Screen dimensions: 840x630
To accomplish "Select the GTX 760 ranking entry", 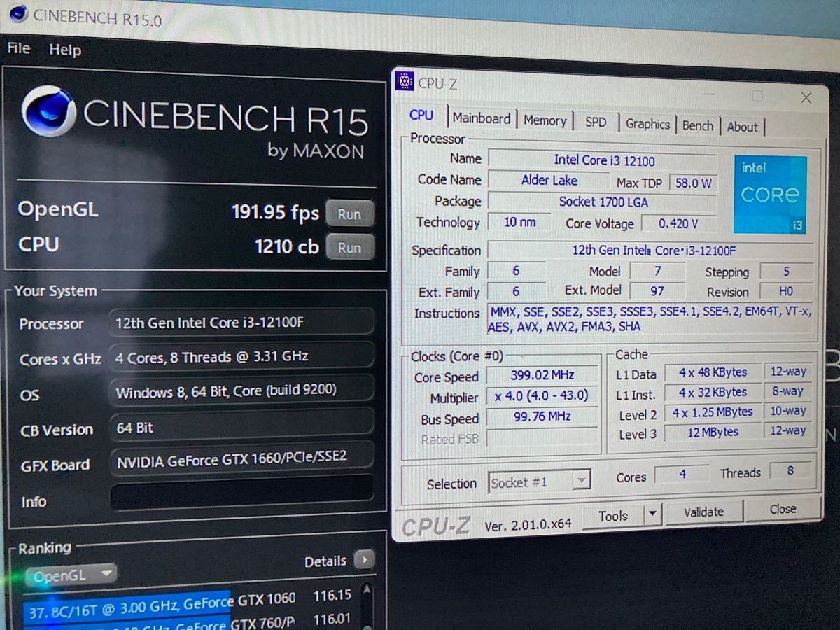I will [189, 622].
